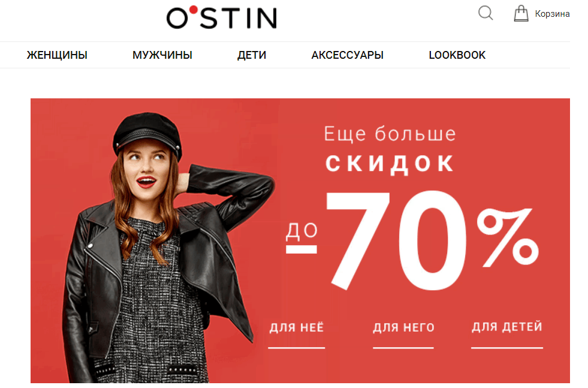
Task: Open the search magnifier icon
Action: click(486, 13)
